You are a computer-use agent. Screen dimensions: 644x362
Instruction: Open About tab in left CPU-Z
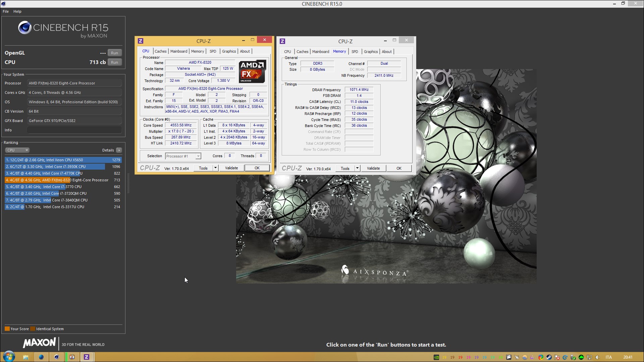(245, 51)
